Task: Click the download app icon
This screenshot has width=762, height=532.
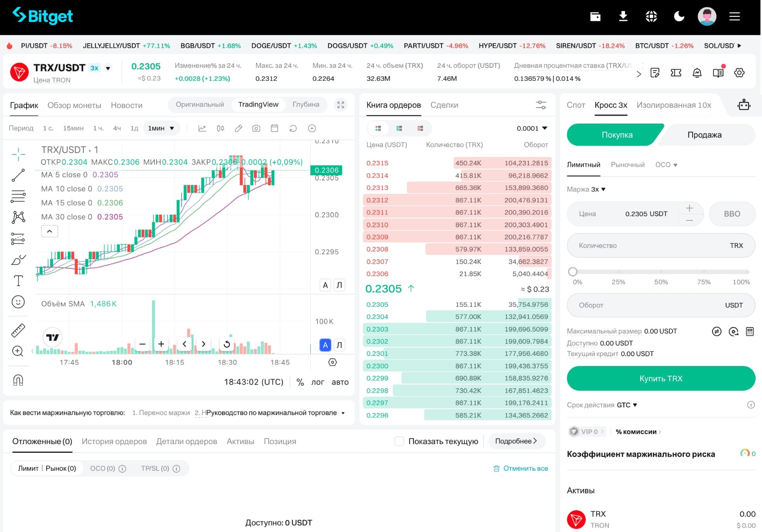Action: 623,16
